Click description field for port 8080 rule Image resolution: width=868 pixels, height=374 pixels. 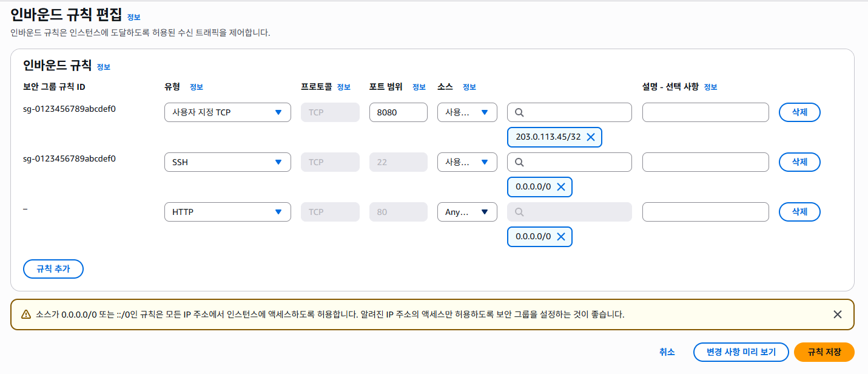click(x=705, y=112)
